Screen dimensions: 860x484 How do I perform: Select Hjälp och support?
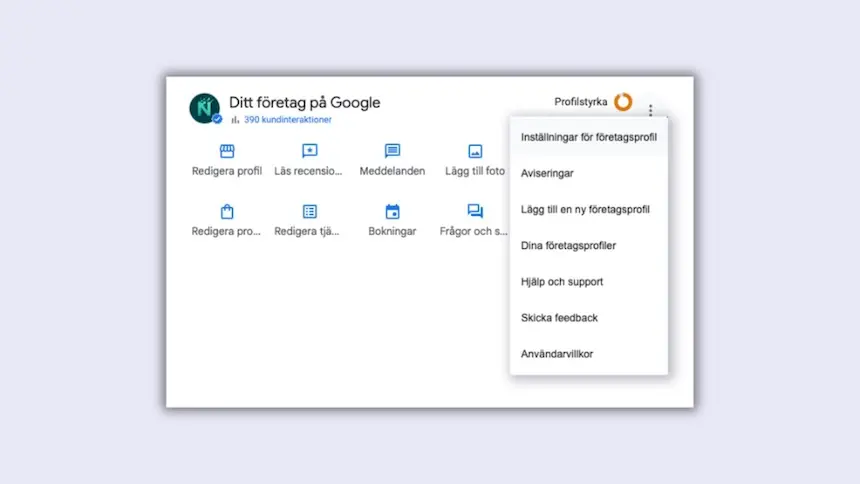tap(589, 282)
